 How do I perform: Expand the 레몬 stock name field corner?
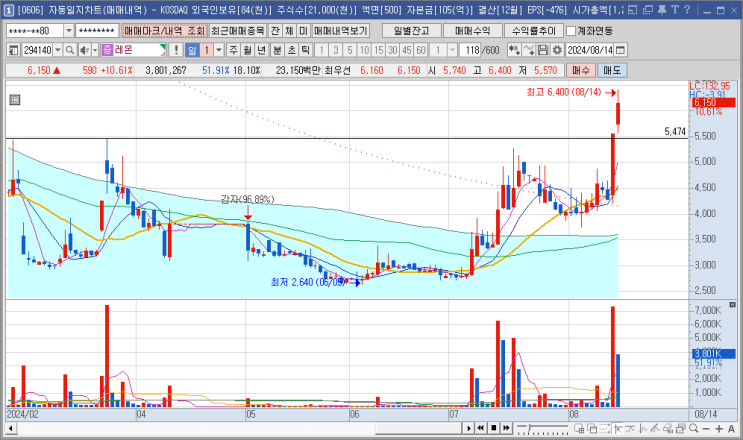pos(163,47)
